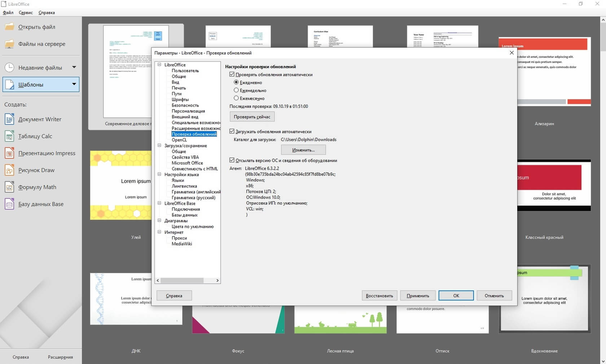Screen dimensions: 606x364
Task: Click the 'Изменить...' button
Action: pos(303,150)
